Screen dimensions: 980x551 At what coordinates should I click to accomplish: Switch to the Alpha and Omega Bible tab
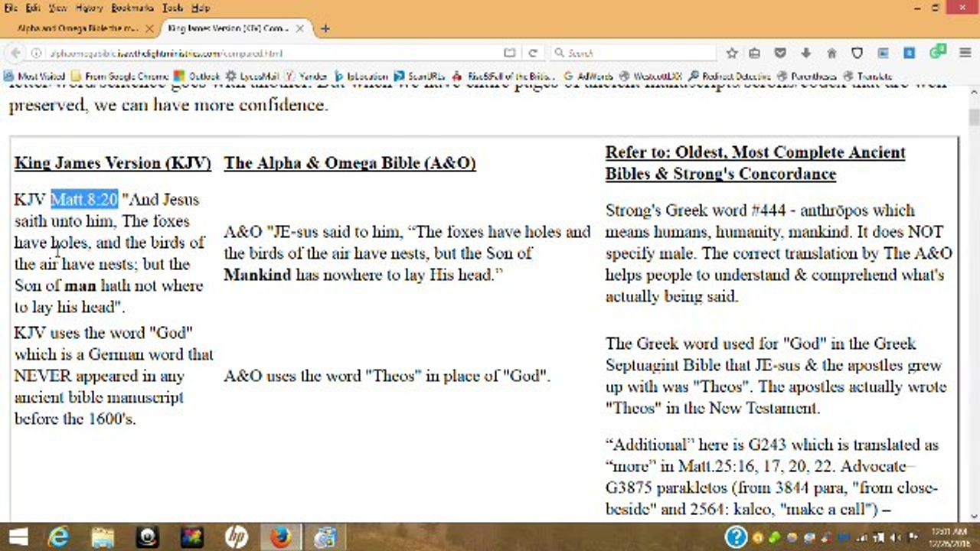point(77,28)
